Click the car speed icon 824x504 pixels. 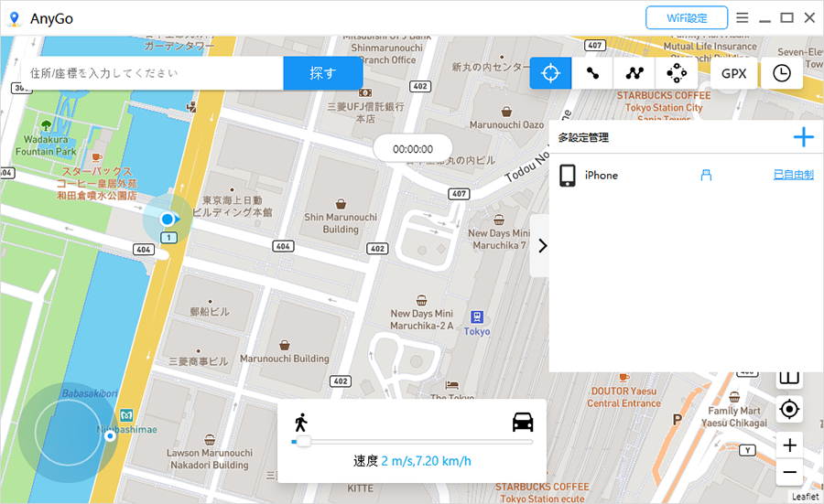point(523,422)
